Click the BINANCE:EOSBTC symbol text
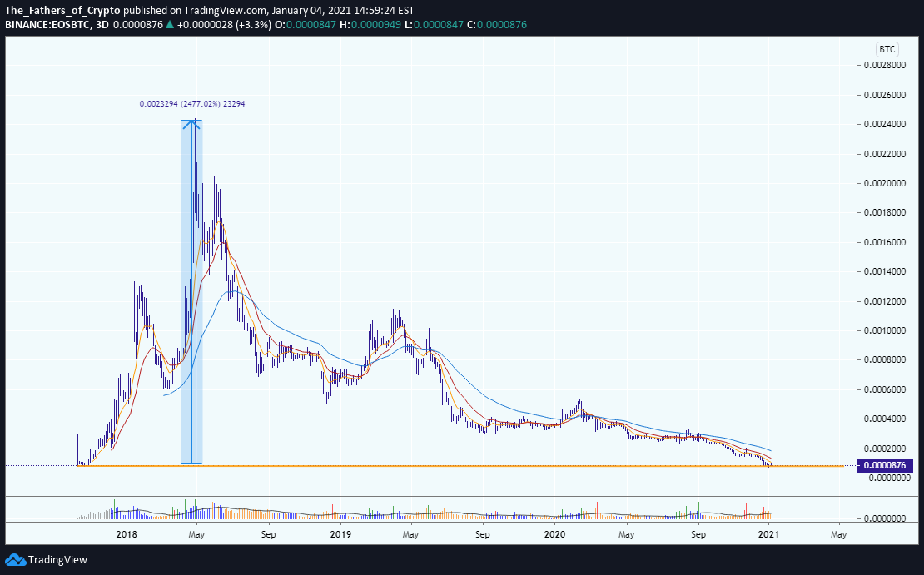This screenshot has width=924, height=575. pyautogui.click(x=47, y=25)
